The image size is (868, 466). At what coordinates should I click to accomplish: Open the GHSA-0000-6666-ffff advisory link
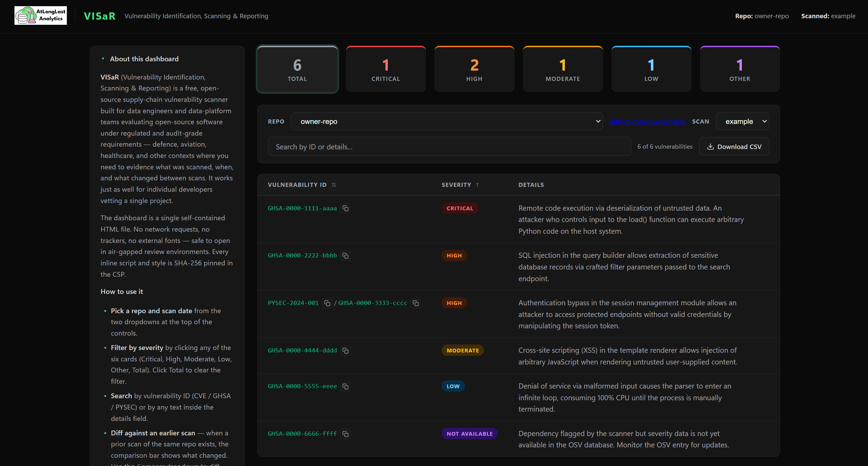pyautogui.click(x=302, y=434)
